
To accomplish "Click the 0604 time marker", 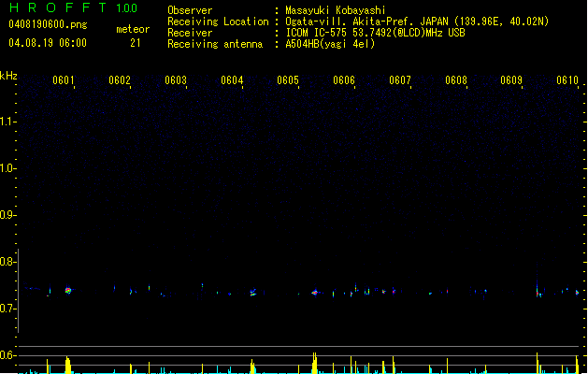I will tap(232, 80).
